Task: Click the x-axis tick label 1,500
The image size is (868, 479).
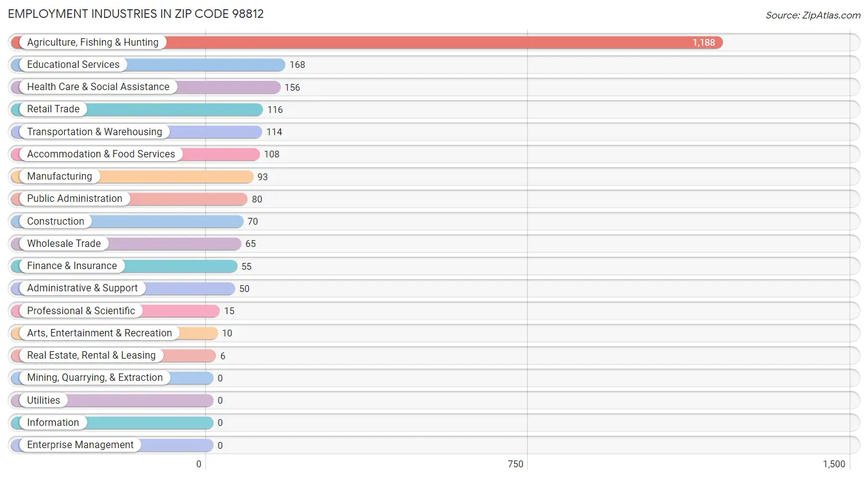Action: (x=834, y=464)
